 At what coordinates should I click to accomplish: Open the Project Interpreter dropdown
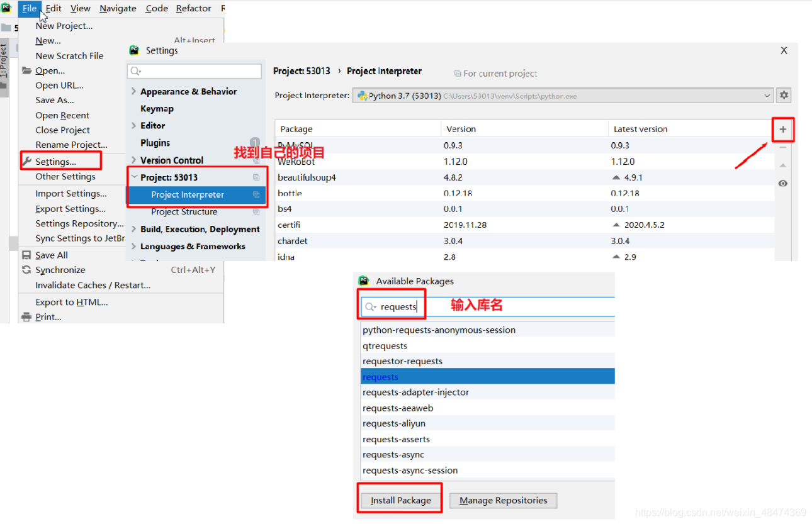pyautogui.click(x=563, y=96)
